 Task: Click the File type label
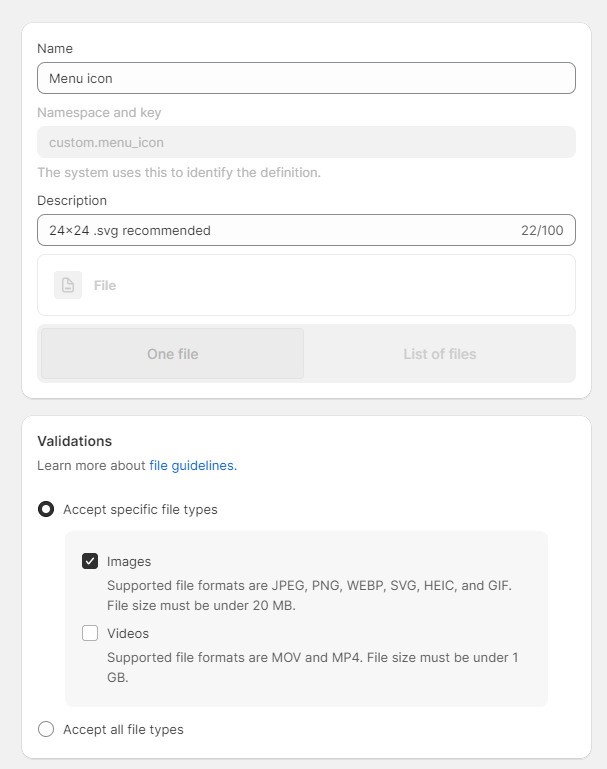[105, 285]
